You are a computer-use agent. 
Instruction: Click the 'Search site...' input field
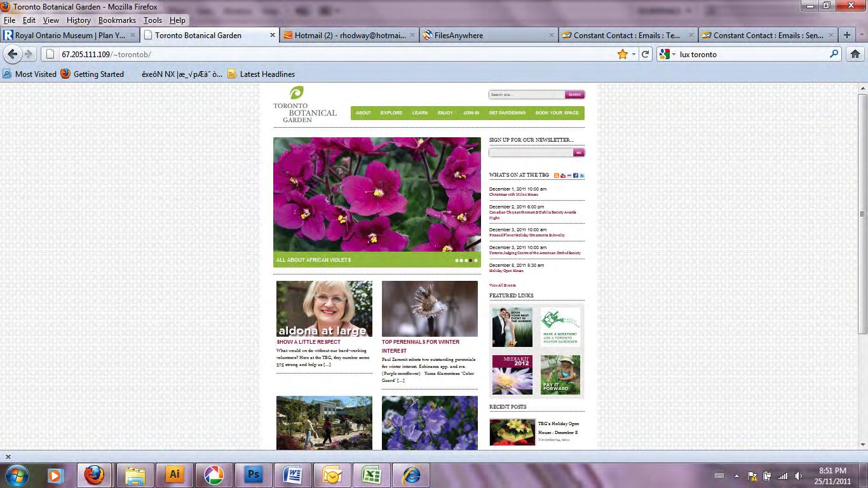(x=527, y=95)
